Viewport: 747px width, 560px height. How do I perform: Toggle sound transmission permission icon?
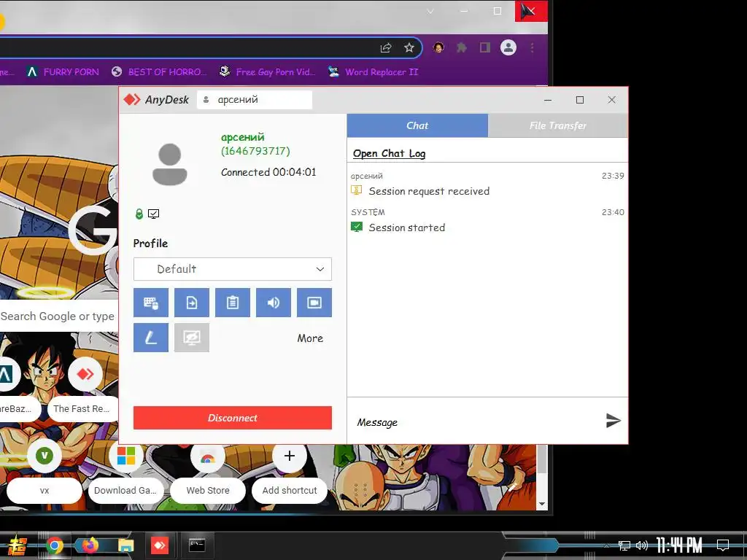274,303
